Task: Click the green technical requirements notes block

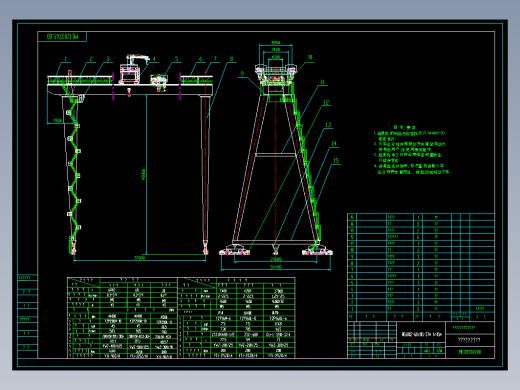Action: coord(412,150)
